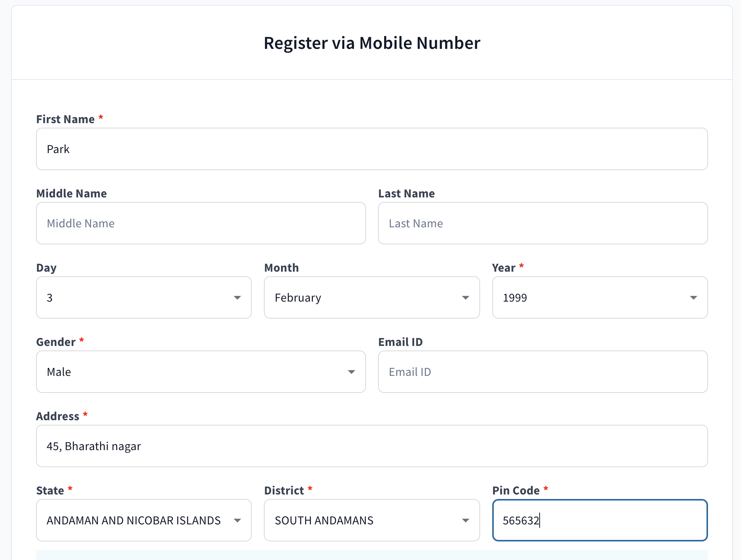The width and height of the screenshot is (741, 560).
Task: Click the State dropdown arrow icon
Action: [x=237, y=521]
